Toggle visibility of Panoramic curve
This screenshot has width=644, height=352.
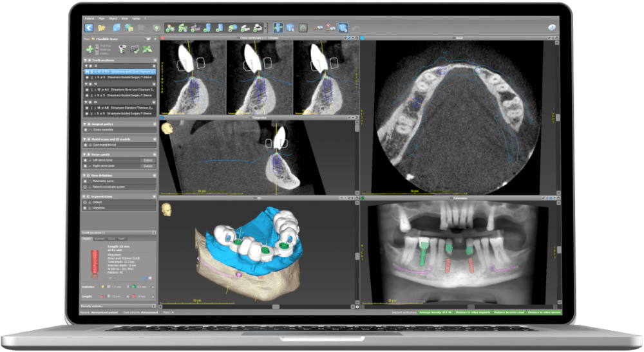click(x=86, y=181)
